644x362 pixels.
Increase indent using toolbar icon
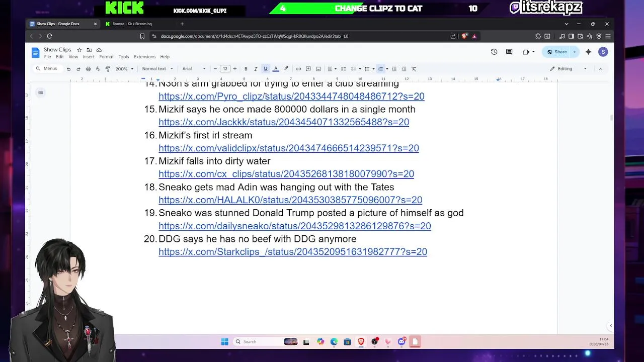[404, 69]
